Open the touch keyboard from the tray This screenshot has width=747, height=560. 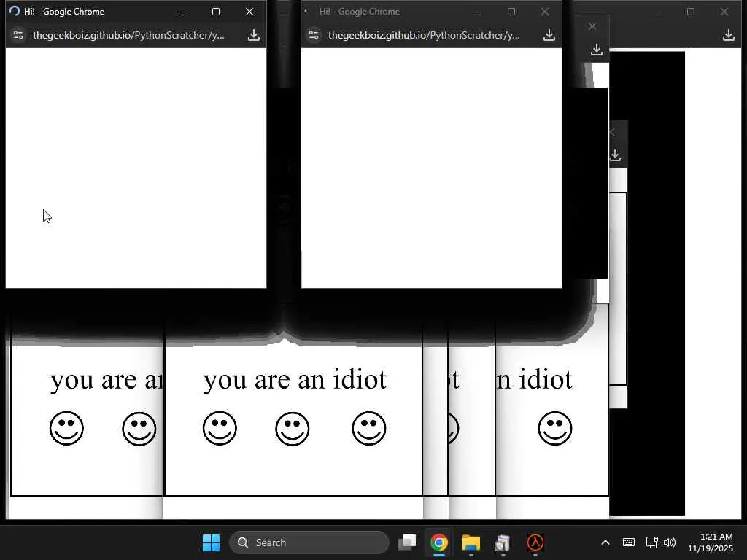(628, 542)
